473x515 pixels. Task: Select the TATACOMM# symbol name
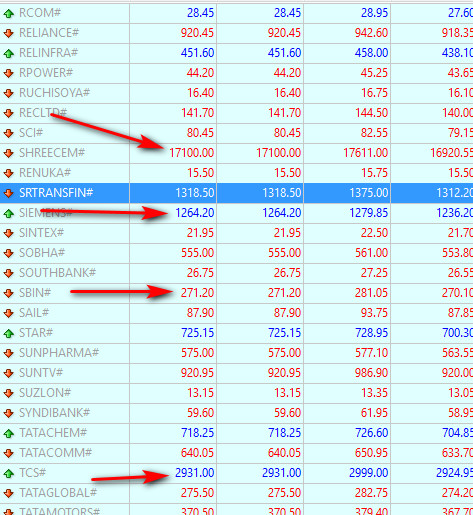click(x=55, y=453)
